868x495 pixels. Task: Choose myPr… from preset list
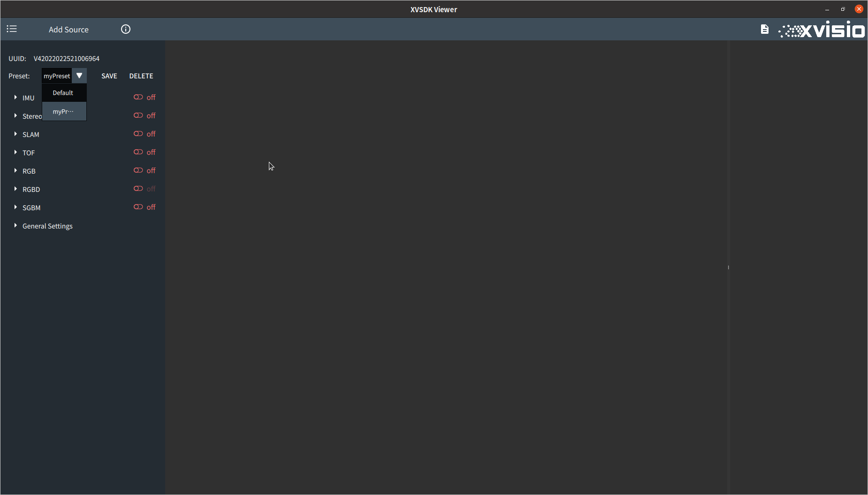[x=64, y=111]
